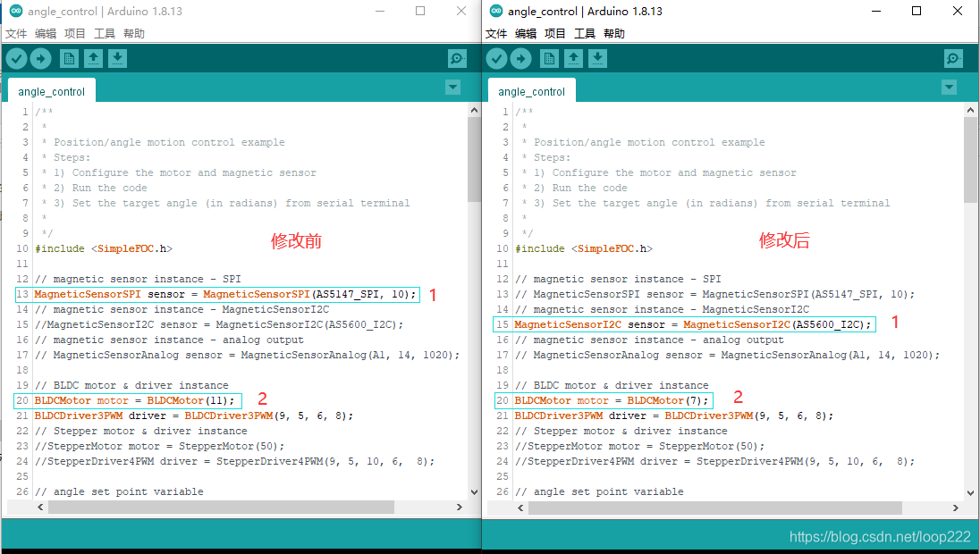Click scroll-right arrow in right editor
Viewport: 980px width, 554px height.
coord(956,508)
